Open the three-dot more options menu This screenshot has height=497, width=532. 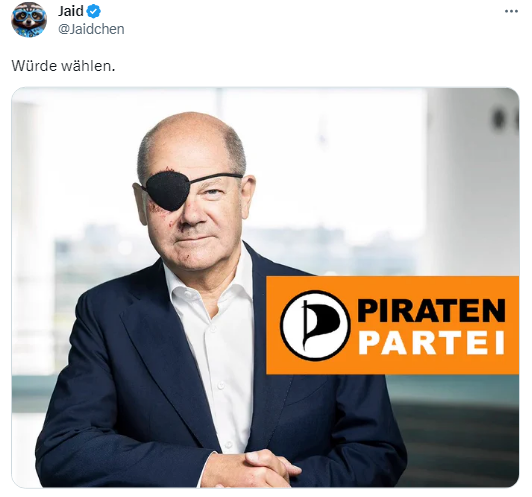[511, 12]
